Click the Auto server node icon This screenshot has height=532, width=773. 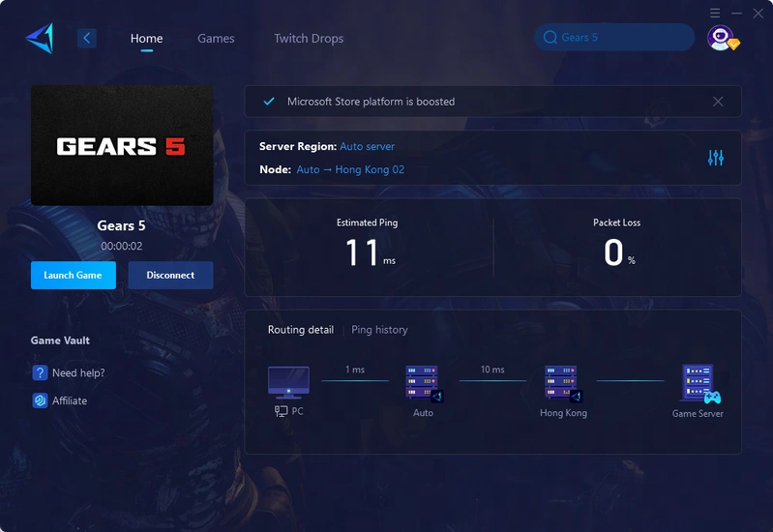[424, 383]
